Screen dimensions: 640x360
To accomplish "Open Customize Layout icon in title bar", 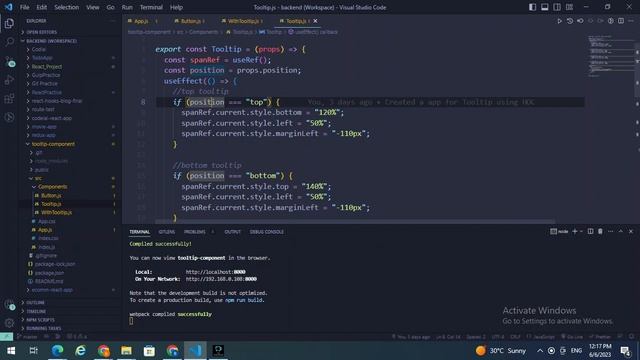I will (569, 7).
